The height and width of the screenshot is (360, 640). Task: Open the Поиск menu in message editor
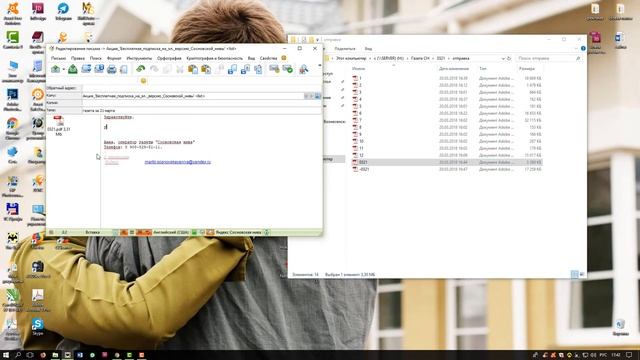[x=96, y=58]
